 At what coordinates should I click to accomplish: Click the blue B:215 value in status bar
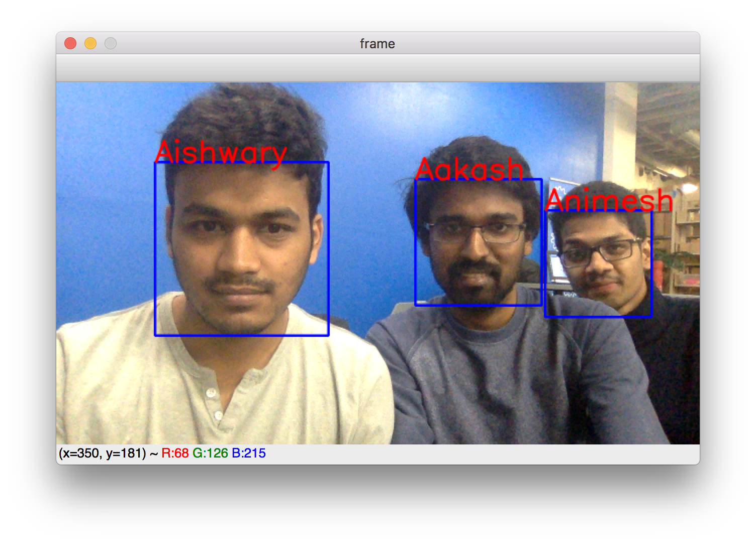[248, 453]
